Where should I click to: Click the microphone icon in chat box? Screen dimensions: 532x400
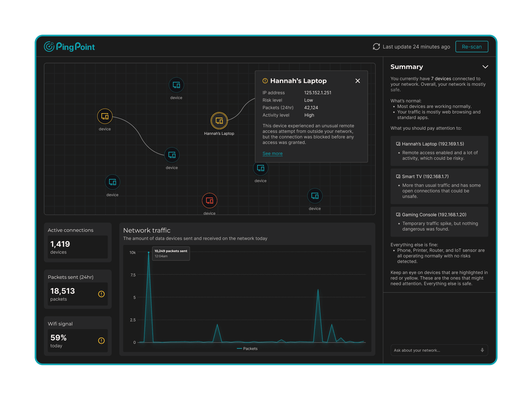[482, 350]
